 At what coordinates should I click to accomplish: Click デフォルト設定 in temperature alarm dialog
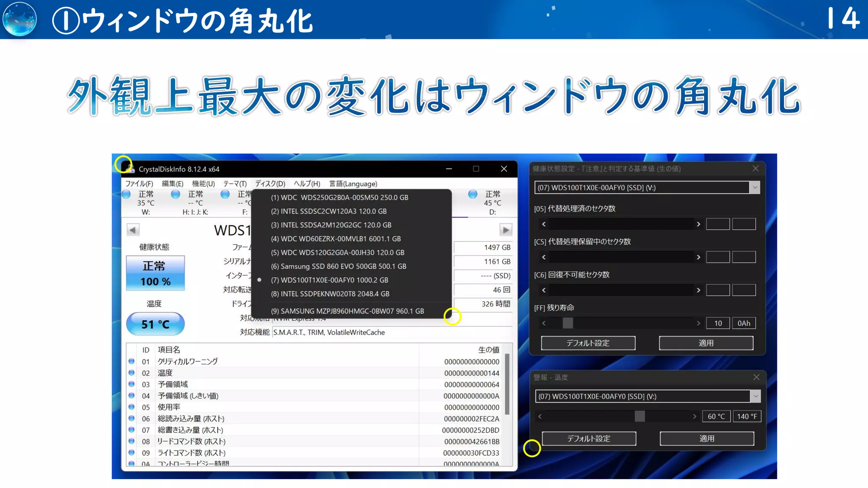pos(589,438)
